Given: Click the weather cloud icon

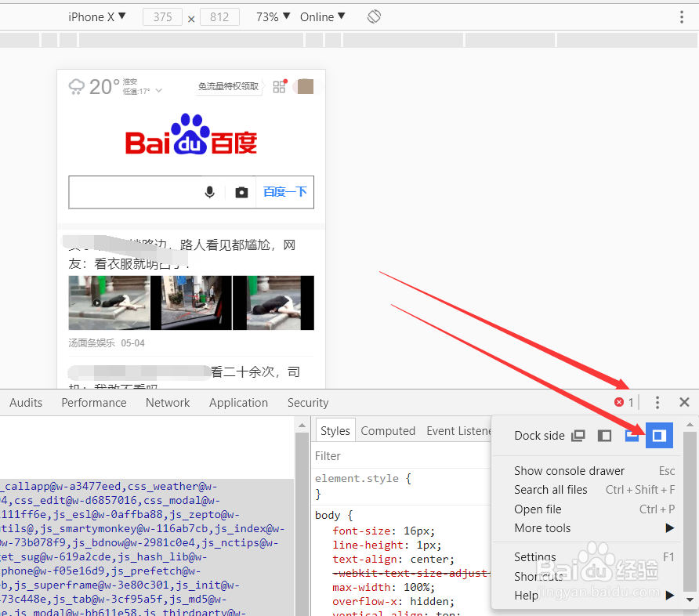Looking at the screenshot, I should point(77,86).
